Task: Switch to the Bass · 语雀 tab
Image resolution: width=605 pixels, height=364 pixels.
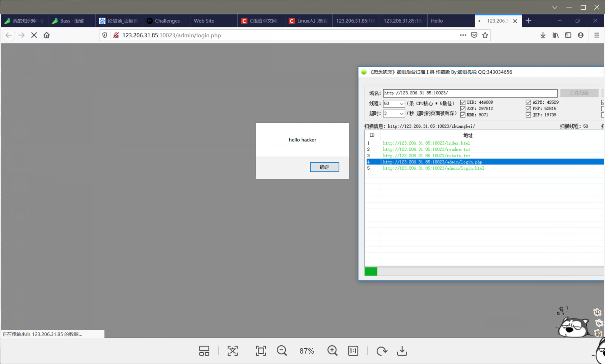Action: coord(72,21)
